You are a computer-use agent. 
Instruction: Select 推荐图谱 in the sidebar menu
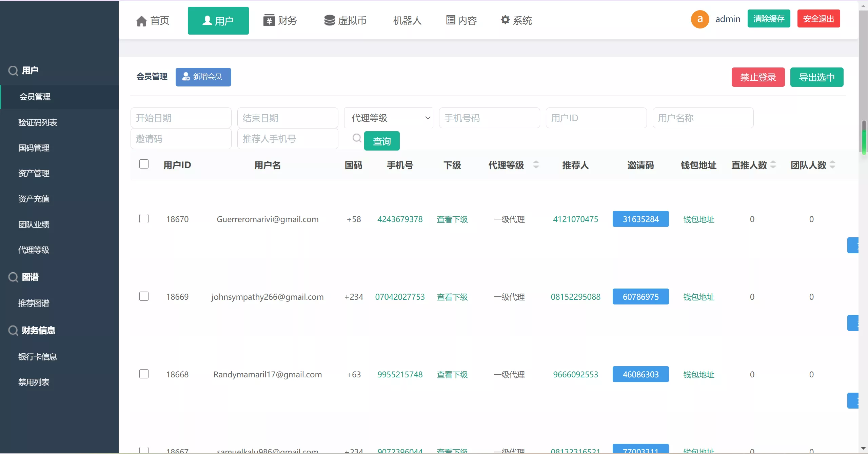click(34, 303)
